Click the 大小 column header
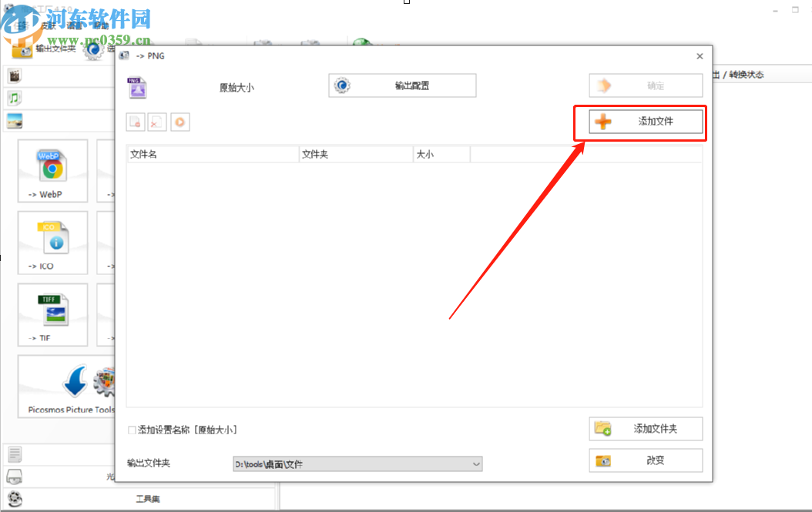The image size is (812, 512). [441, 154]
